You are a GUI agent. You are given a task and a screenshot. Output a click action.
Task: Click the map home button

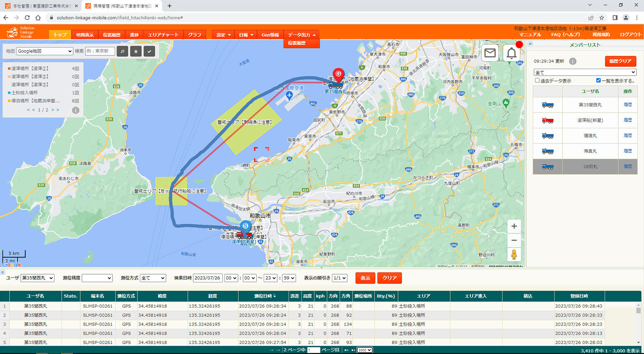136,51
